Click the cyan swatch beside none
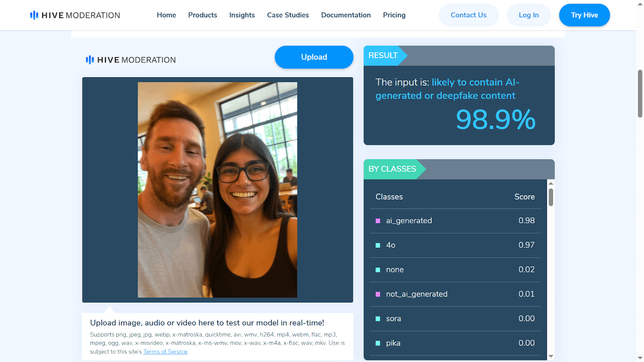The image size is (644, 362). 378,270
